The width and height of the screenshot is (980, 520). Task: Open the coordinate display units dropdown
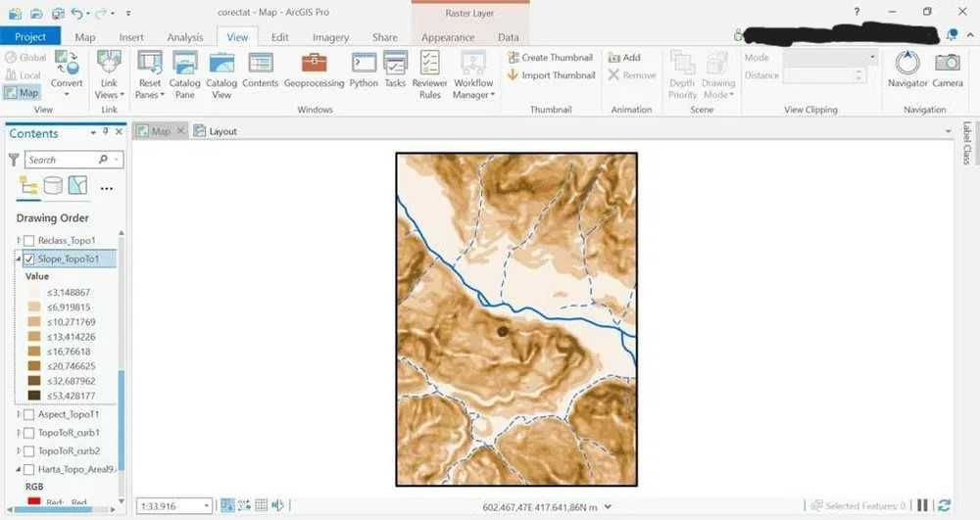tap(608, 507)
